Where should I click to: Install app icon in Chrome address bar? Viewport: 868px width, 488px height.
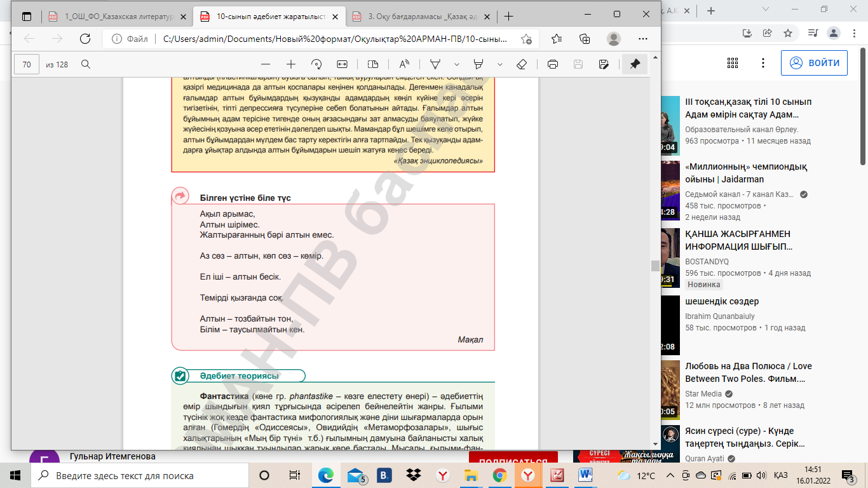click(x=747, y=33)
